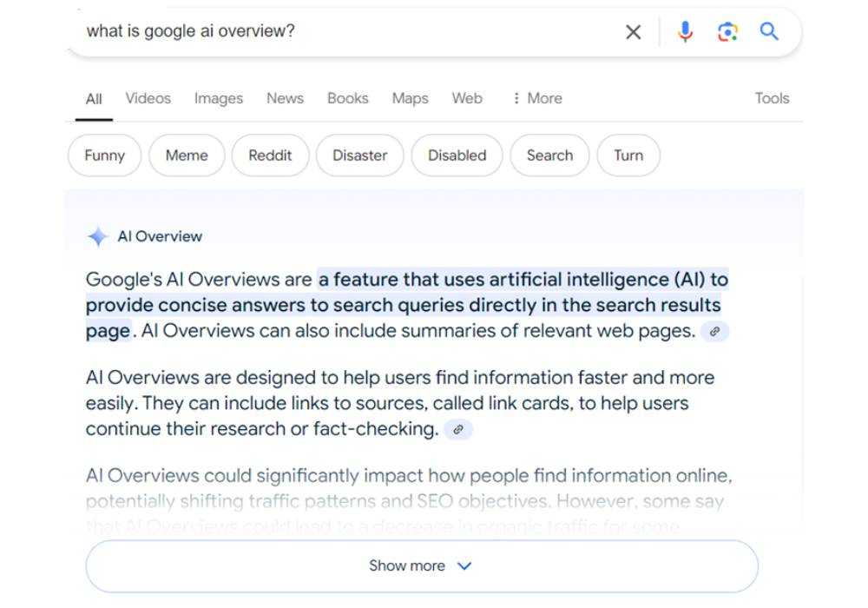The image size is (868, 608).
Task: Run the search via the magnifying glass icon
Action: (x=769, y=31)
